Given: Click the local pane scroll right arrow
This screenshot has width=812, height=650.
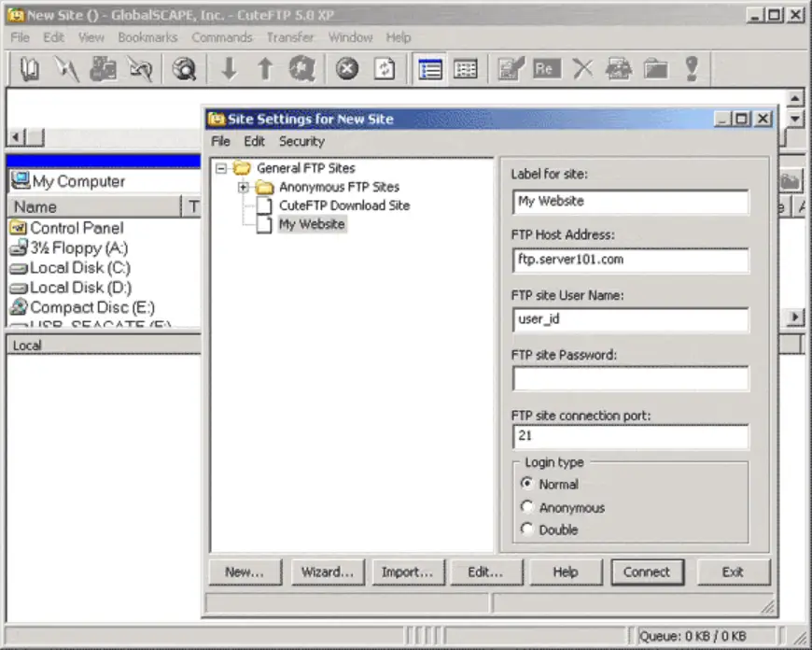Looking at the screenshot, I should coord(795,318).
